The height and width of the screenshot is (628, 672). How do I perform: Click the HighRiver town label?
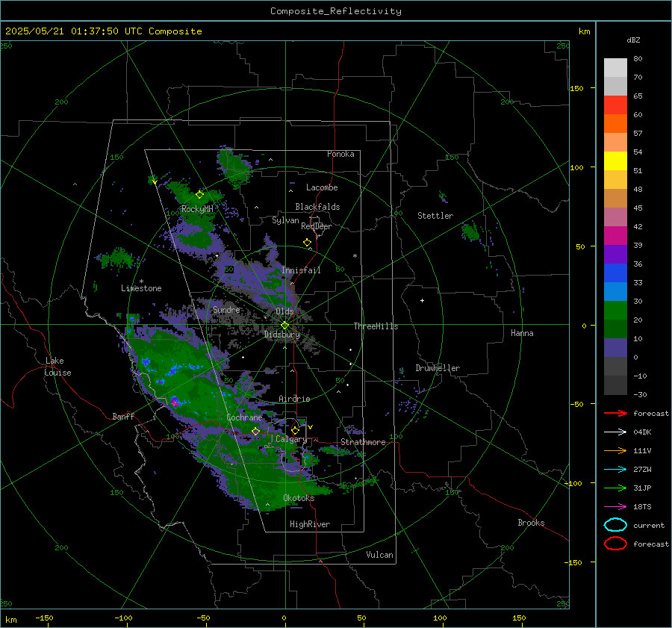coord(310,524)
